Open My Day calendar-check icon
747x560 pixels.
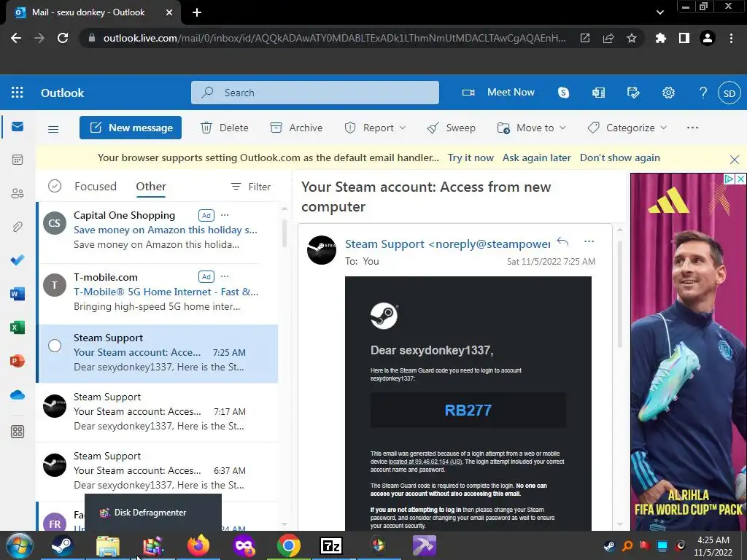pos(633,93)
